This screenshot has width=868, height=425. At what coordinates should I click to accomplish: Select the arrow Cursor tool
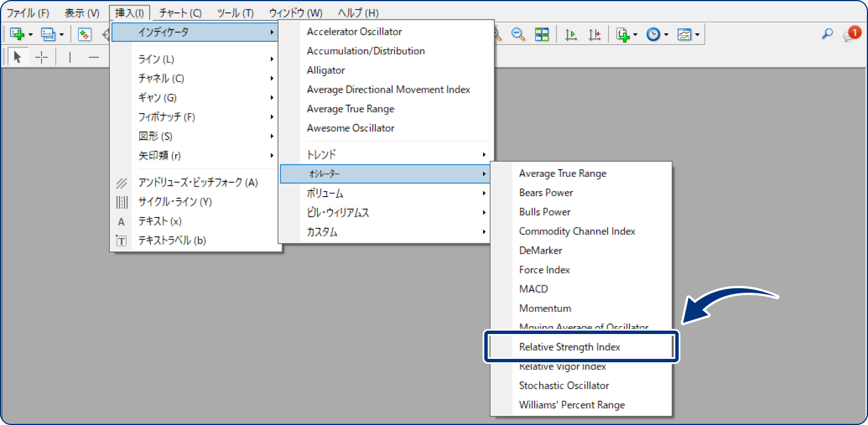(17, 57)
